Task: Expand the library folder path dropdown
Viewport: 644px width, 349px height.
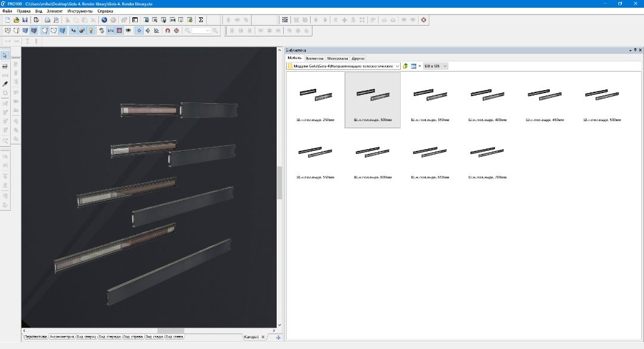Action: click(397, 66)
